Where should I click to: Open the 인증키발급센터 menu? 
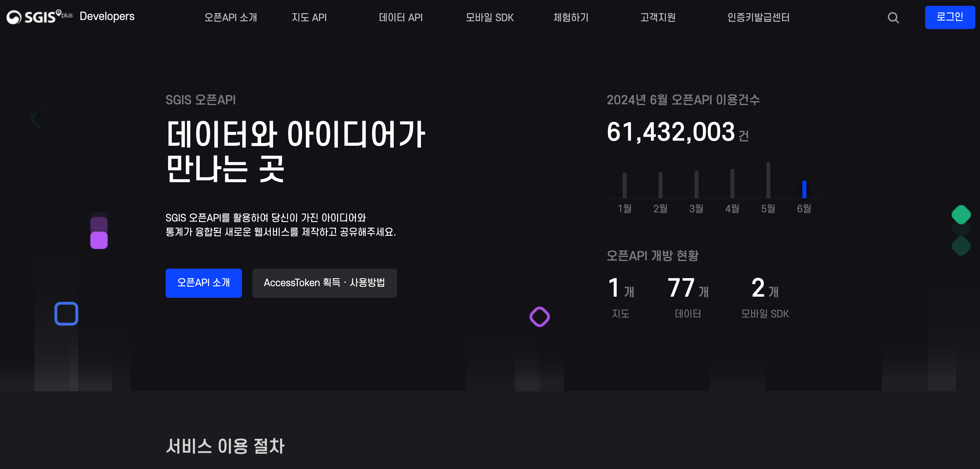click(758, 17)
